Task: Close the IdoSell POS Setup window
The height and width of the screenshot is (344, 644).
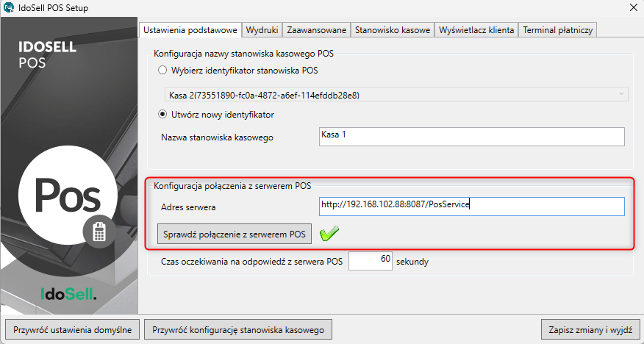Action: (634, 7)
